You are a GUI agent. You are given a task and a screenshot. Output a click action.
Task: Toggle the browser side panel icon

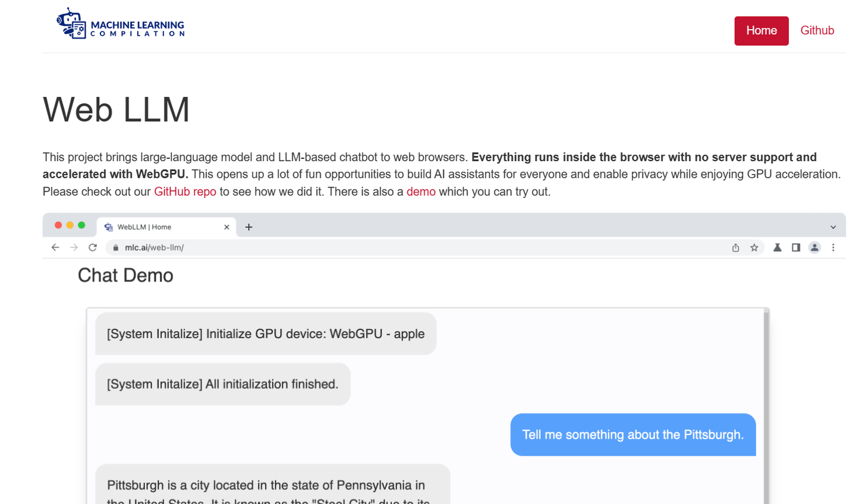(796, 248)
